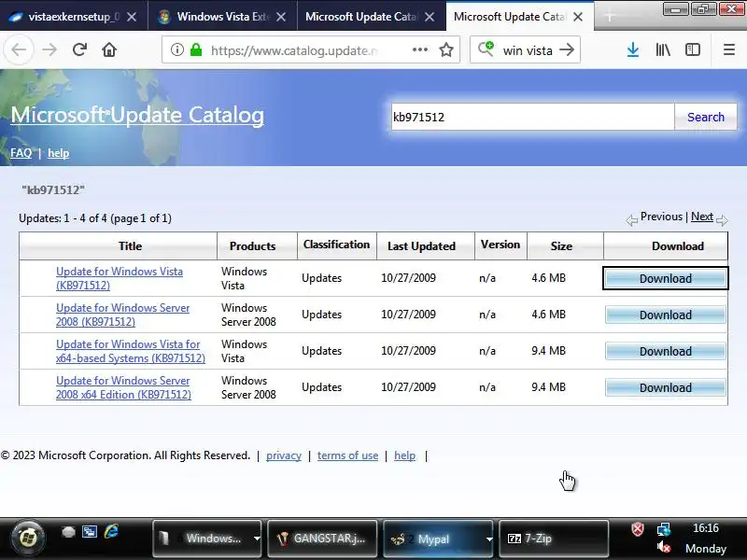Sort by Last Updated column header
Image resolution: width=747 pixels, height=560 pixels.
point(421,245)
